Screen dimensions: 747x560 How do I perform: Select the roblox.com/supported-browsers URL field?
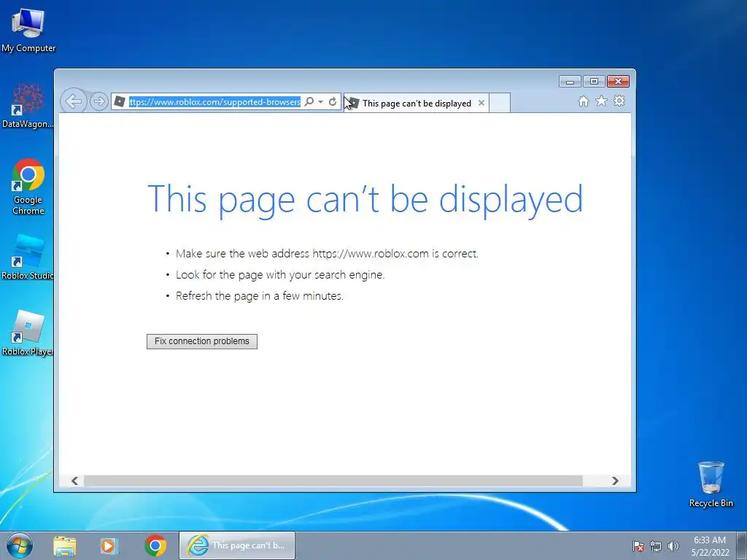pyautogui.click(x=214, y=102)
